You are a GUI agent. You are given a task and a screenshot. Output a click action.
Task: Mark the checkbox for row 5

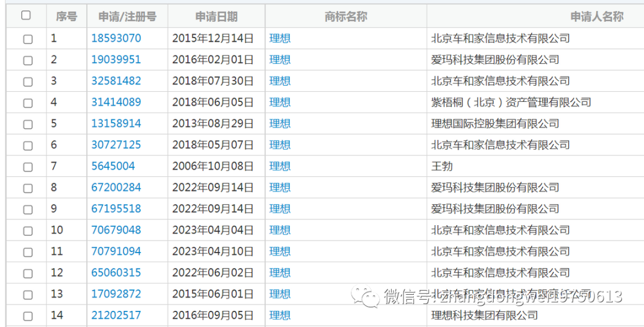[x=27, y=124]
